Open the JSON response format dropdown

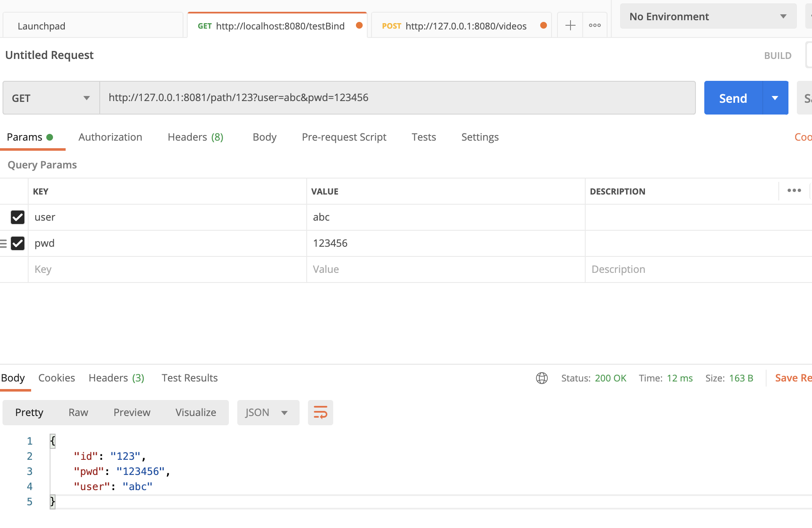[268, 413]
